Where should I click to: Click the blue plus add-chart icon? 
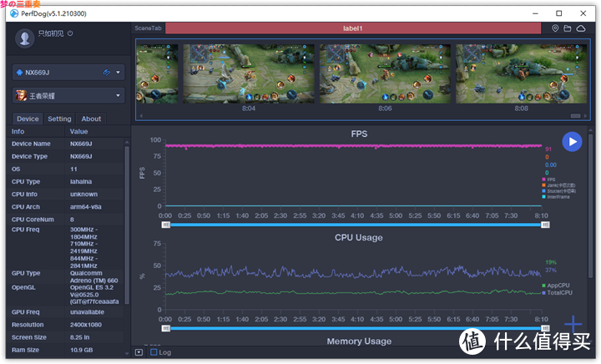click(x=573, y=324)
